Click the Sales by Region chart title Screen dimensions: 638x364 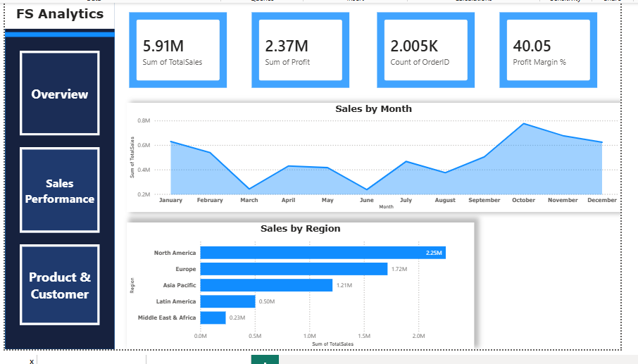click(x=300, y=228)
